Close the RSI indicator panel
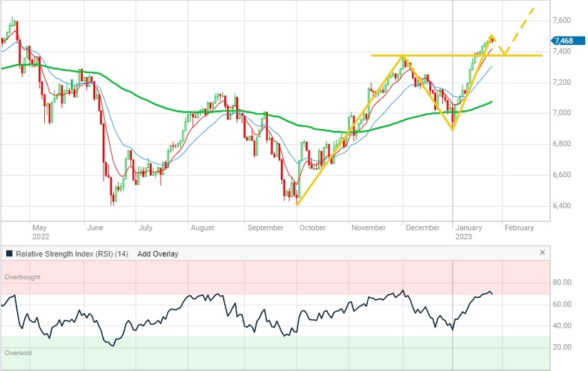Screen dimensions: 588x371 (x=542, y=253)
